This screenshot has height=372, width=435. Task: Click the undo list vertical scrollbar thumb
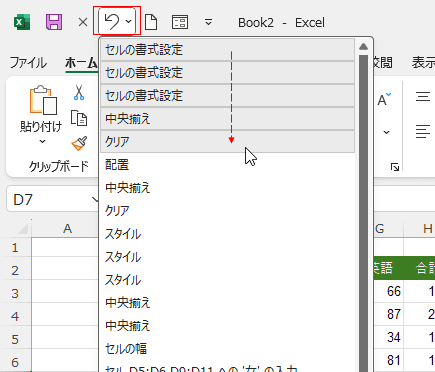(x=363, y=213)
